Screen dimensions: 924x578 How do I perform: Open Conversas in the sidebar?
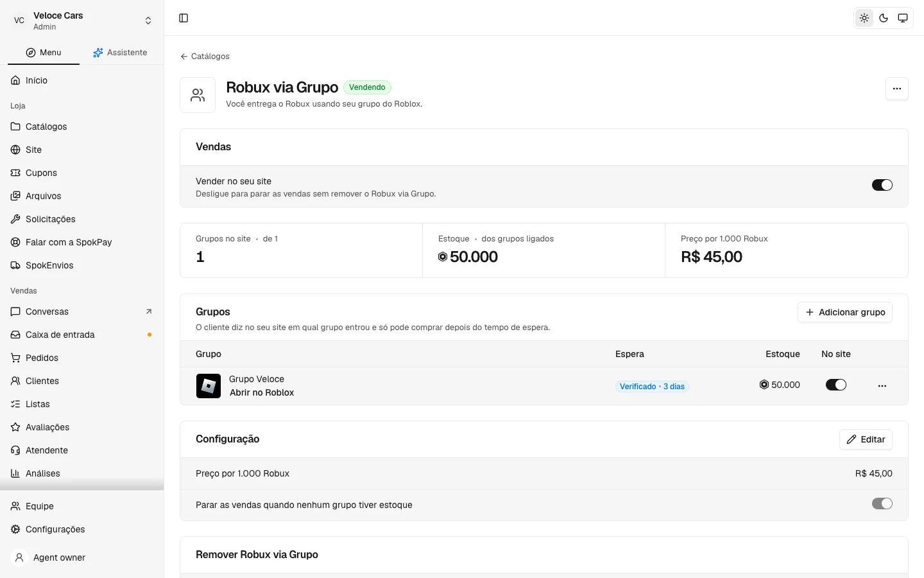[82, 311]
